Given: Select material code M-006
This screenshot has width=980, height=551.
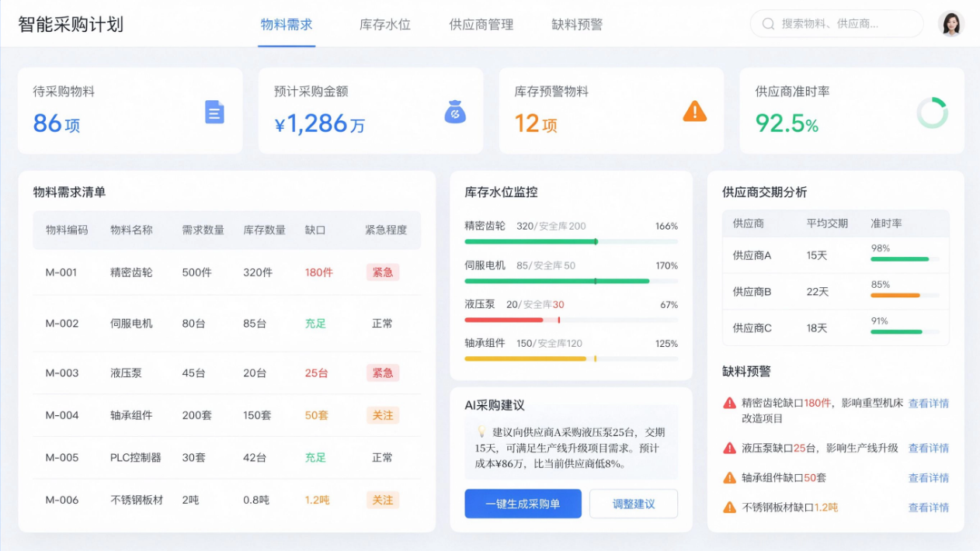Looking at the screenshot, I should pyautogui.click(x=62, y=500).
